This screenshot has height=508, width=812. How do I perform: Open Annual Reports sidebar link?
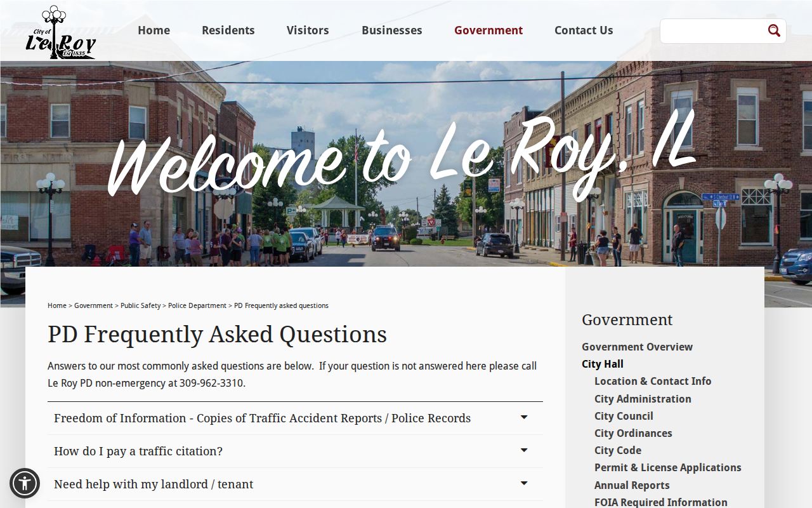point(632,485)
